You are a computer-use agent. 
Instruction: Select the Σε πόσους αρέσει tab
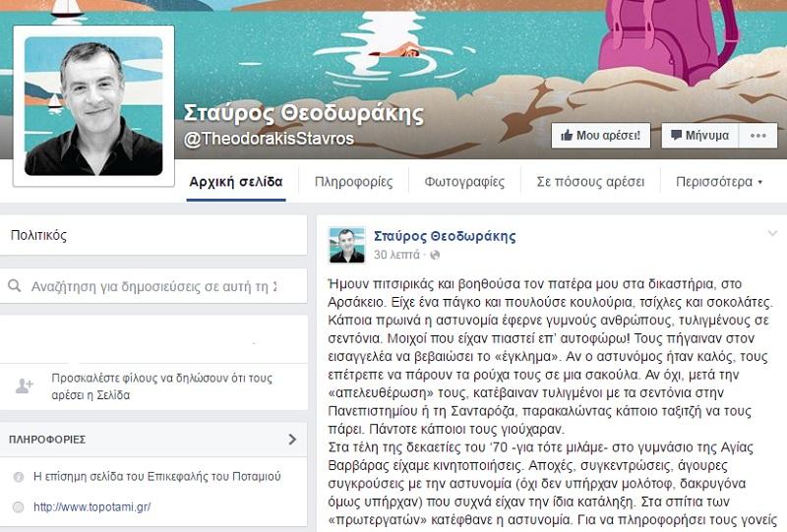[591, 182]
